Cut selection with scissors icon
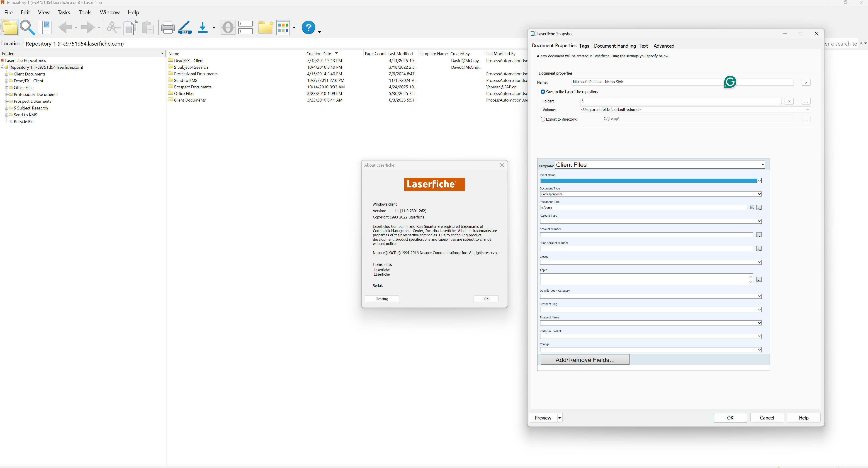The width and height of the screenshot is (868, 468). (113, 27)
